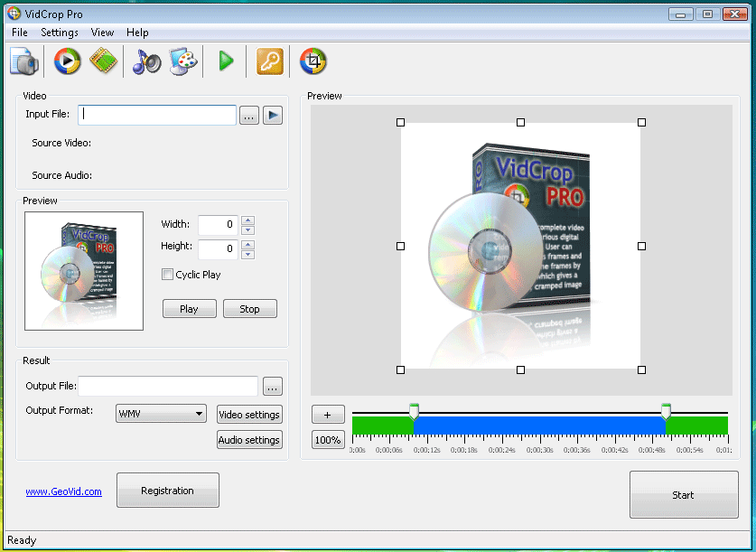Click the Registration button
The image size is (756, 552).
(x=168, y=491)
